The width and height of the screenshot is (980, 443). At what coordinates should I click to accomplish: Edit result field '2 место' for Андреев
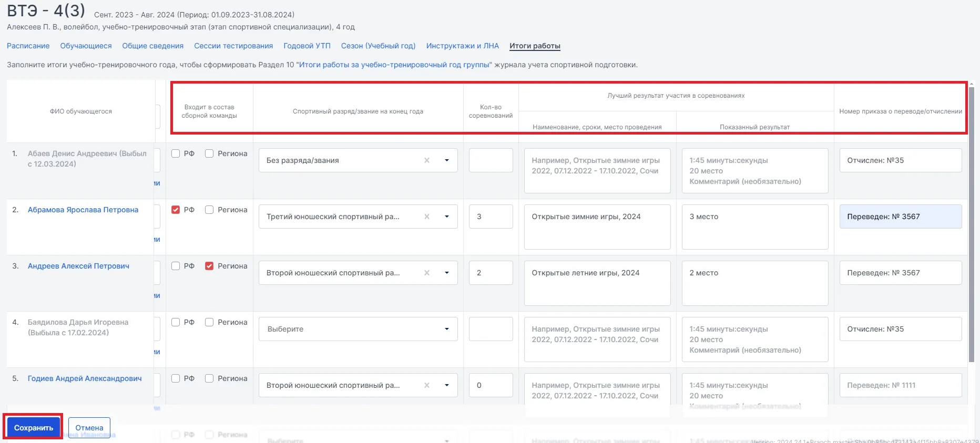tap(755, 283)
